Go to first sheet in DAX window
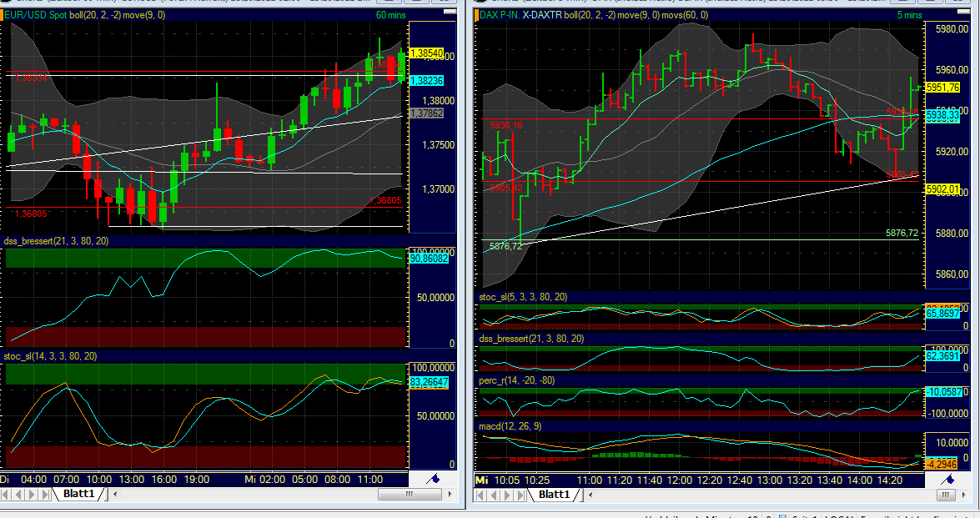The image size is (980, 518). (481, 495)
